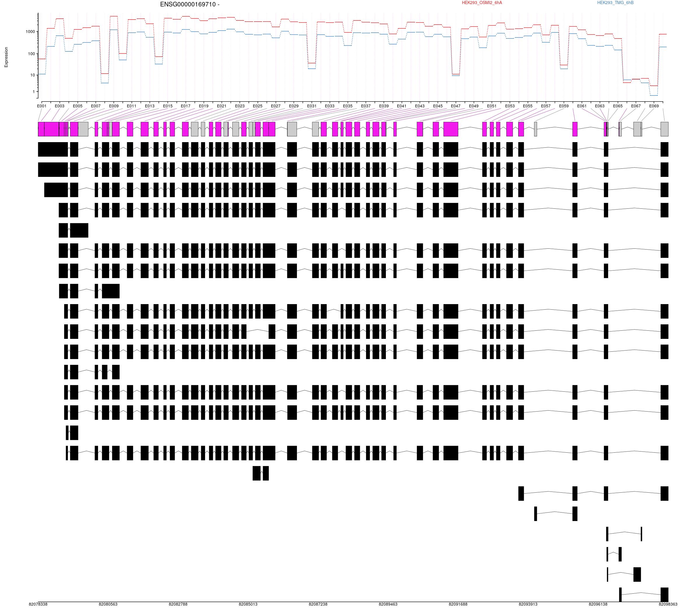700x610 pixels.
Task: Click genomic coordinate 82080563
Action: [108, 604]
